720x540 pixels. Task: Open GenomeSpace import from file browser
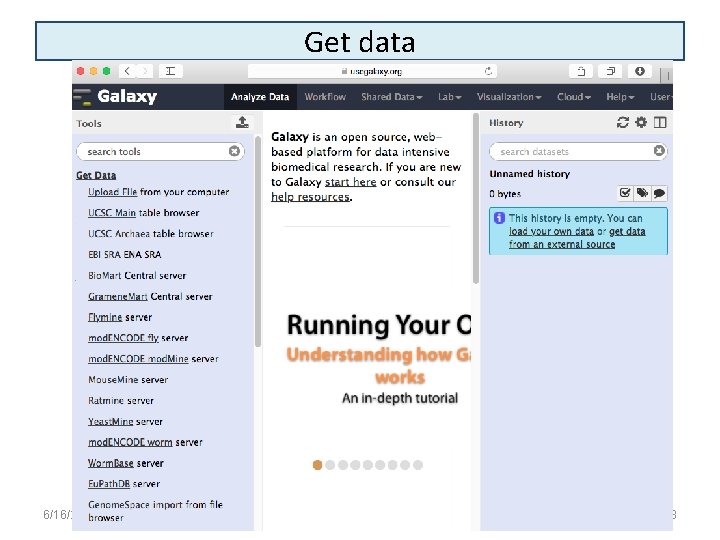[155, 511]
